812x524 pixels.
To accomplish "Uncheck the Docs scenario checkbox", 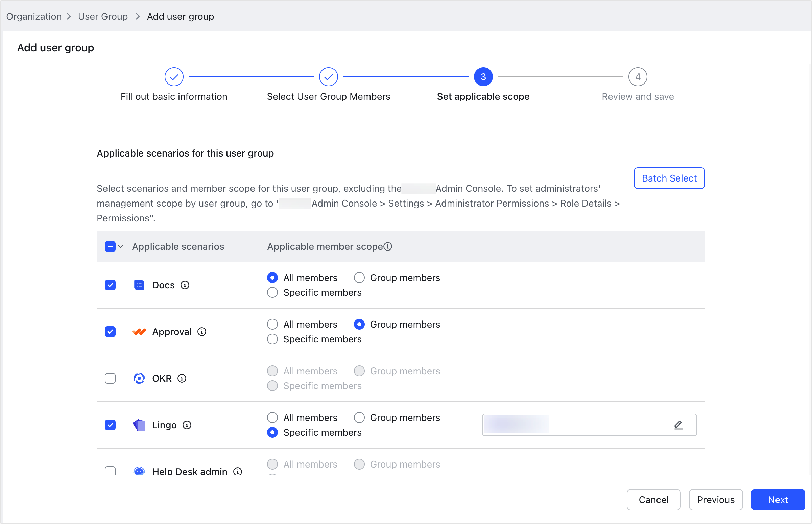I will [110, 285].
